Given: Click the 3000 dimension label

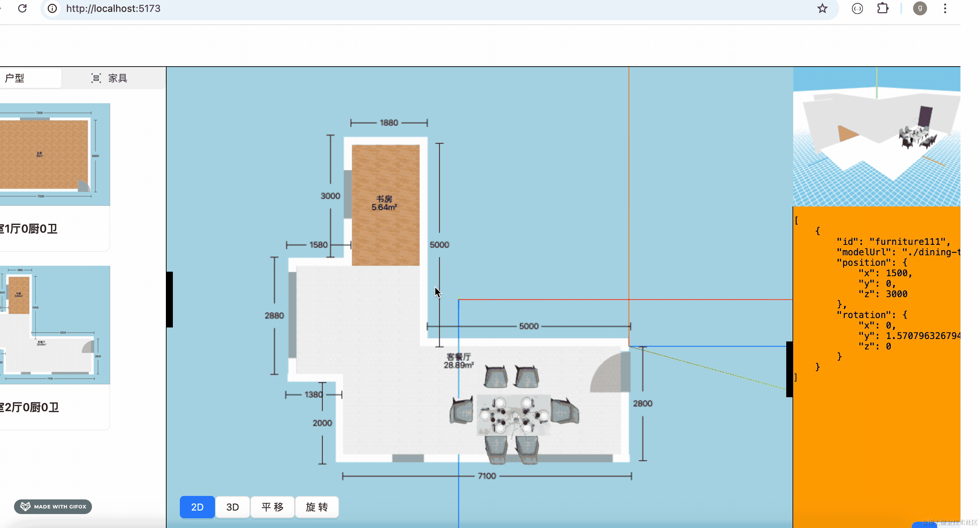Looking at the screenshot, I should (x=330, y=196).
